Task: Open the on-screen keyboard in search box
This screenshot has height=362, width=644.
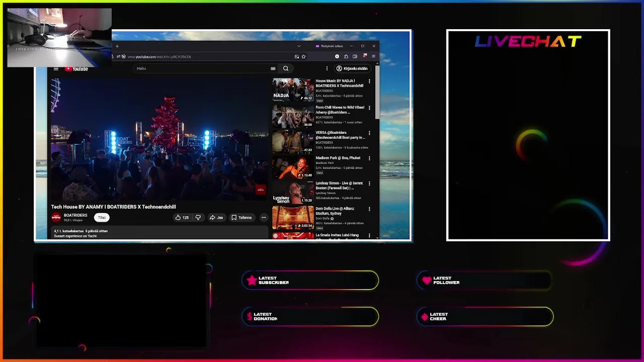Action: 273,68
